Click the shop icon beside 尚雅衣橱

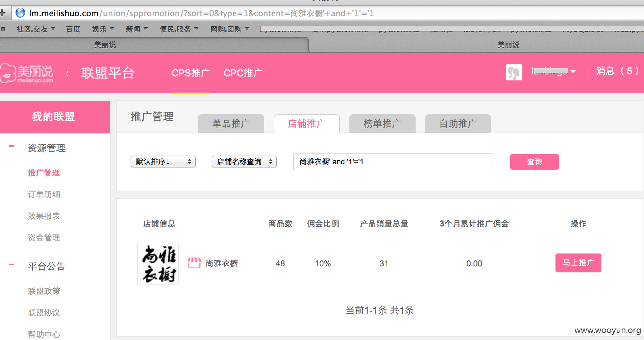tap(194, 263)
